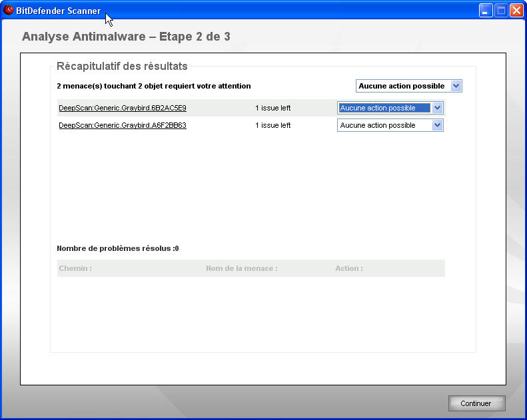
Task: Minimize the BitDefender Scanner window
Action: [x=485, y=11]
